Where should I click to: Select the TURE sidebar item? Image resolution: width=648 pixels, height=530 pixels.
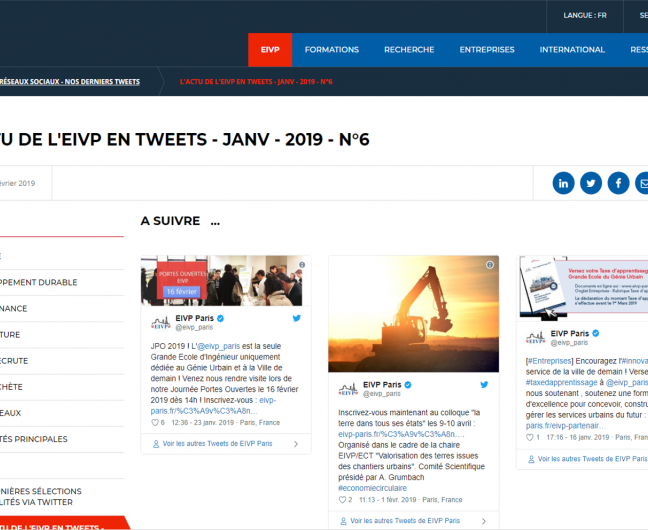pyautogui.click(x=10, y=334)
